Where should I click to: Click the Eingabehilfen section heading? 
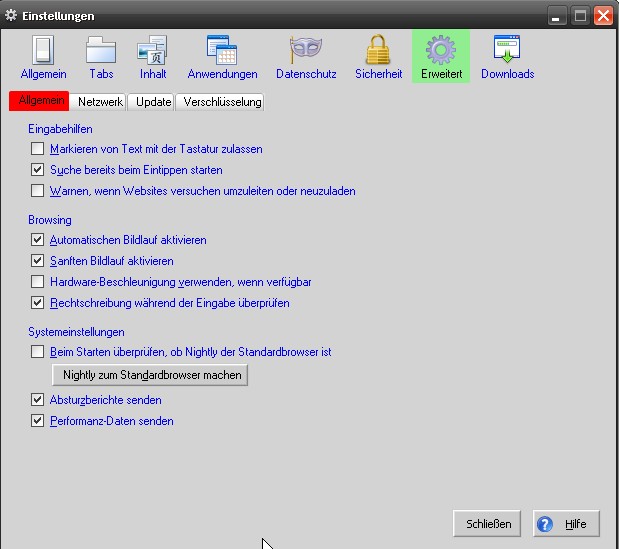click(60, 129)
